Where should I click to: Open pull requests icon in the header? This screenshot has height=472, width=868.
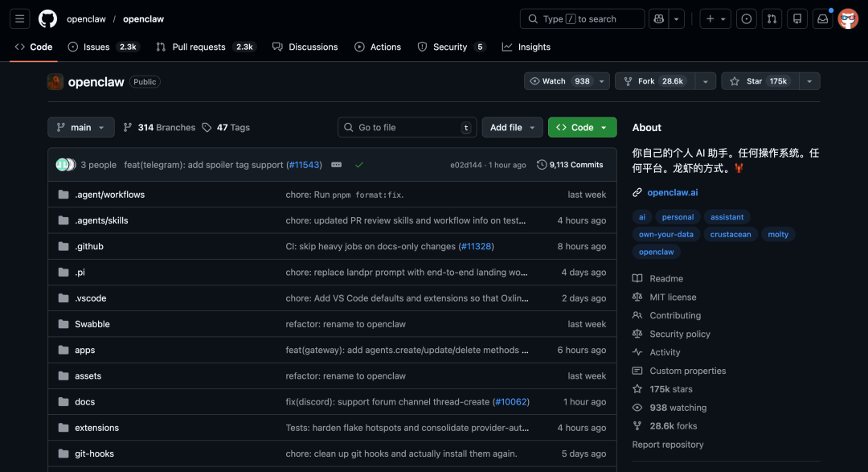[x=772, y=18]
